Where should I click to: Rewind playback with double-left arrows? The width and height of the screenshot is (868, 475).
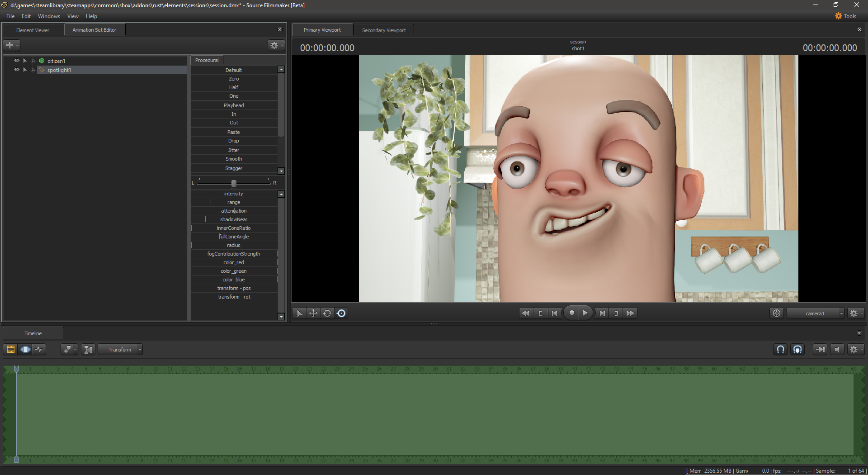coord(525,313)
